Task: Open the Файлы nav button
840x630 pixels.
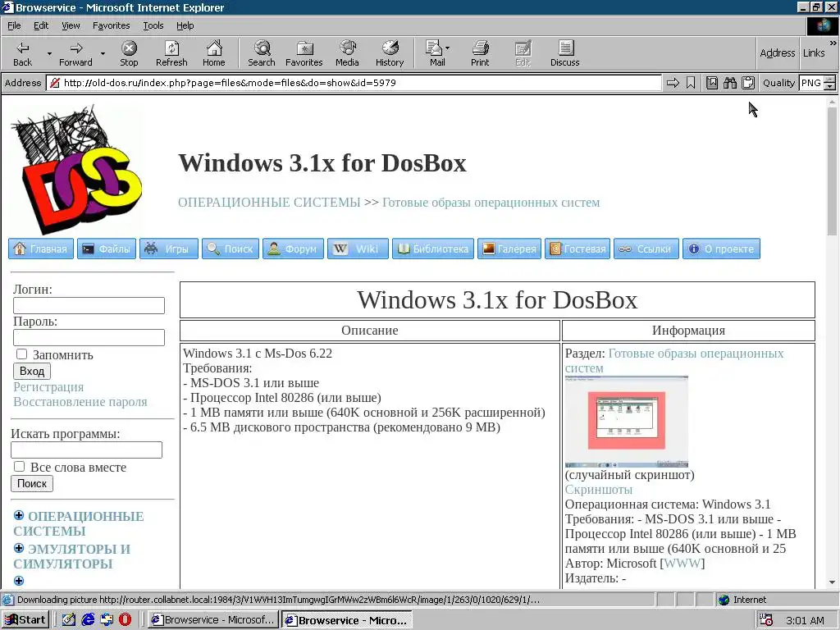Action: coord(107,249)
